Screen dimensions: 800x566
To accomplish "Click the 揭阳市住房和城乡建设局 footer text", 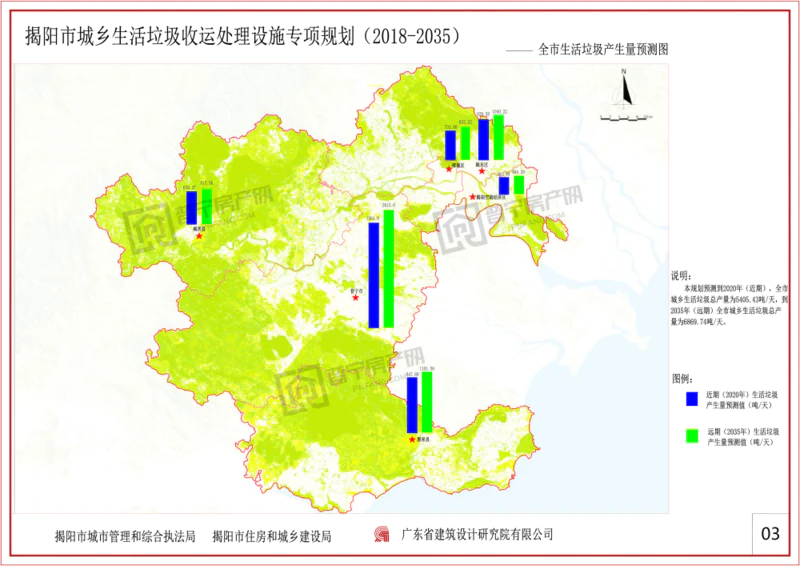I will click(x=271, y=536).
